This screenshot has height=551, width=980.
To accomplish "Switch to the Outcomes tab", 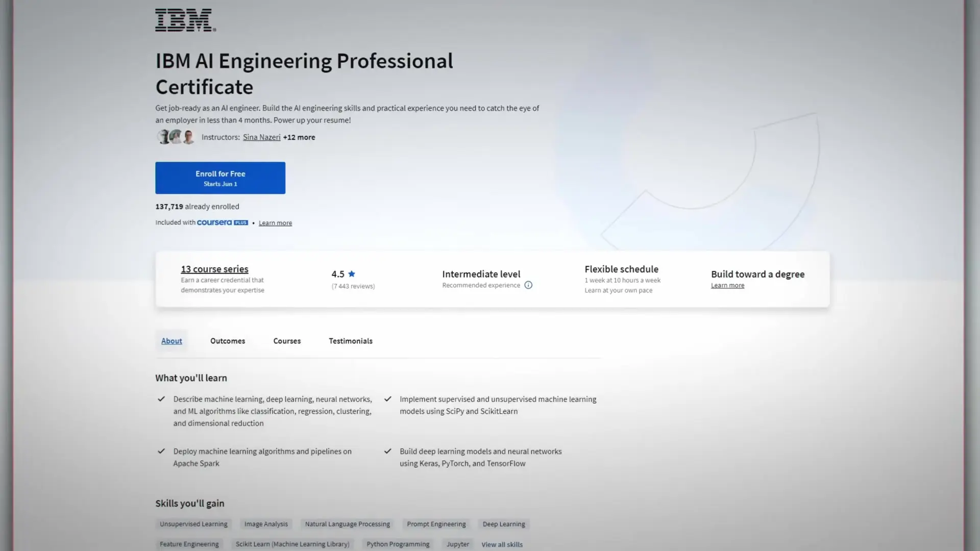I will pos(228,341).
